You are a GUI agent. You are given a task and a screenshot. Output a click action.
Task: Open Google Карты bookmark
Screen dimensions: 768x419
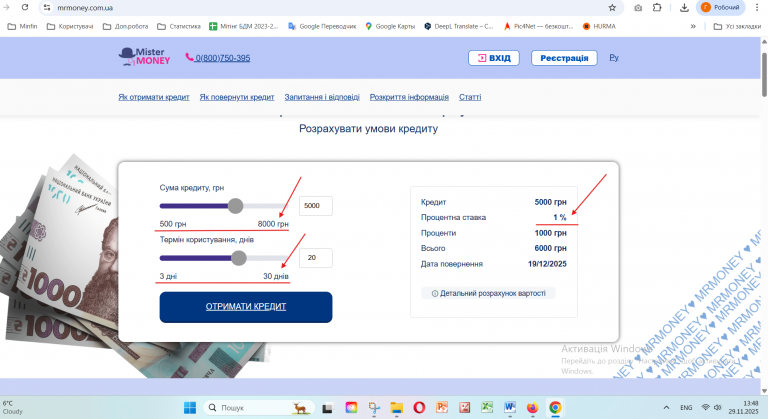tap(390, 26)
